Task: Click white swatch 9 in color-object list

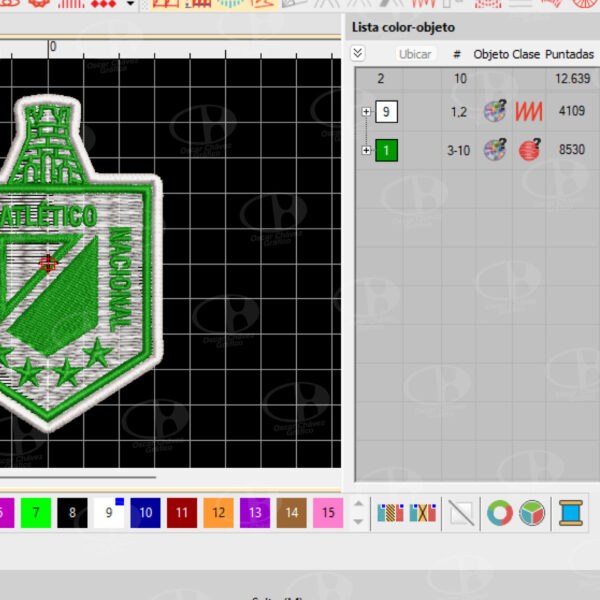Action: pos(386,111)
